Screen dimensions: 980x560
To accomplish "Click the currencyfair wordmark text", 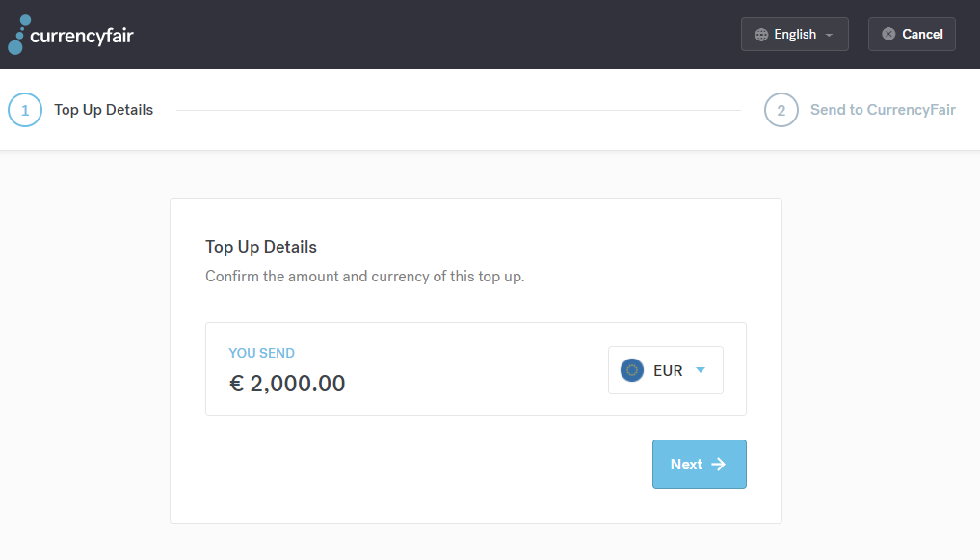I will [82, 37].
